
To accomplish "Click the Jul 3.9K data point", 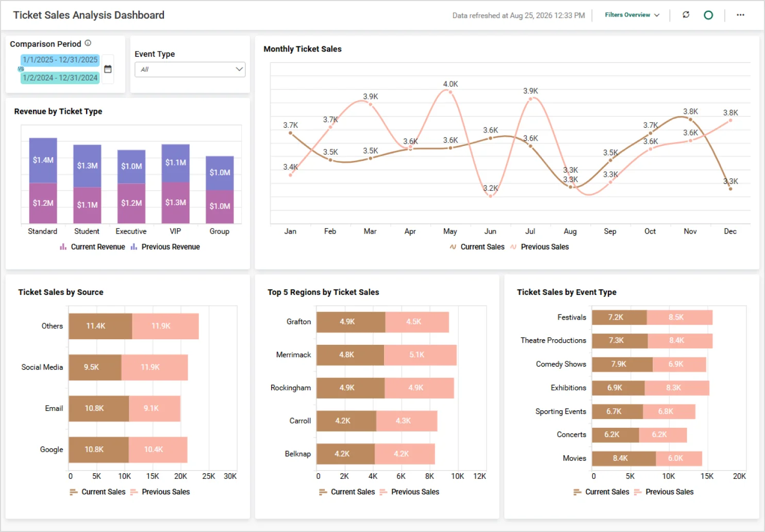I will tap(530, 98).
